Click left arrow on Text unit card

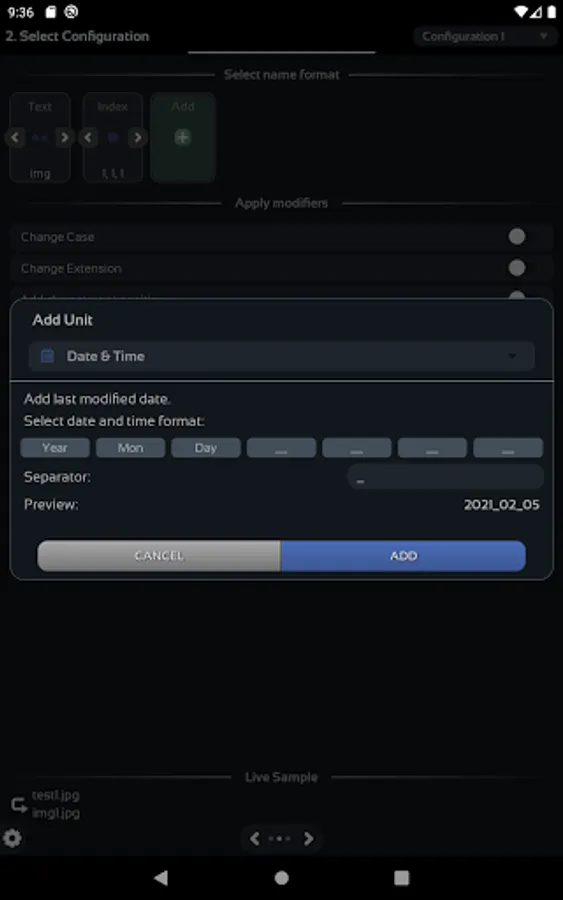pyautogui.click(x=15, y=138)
